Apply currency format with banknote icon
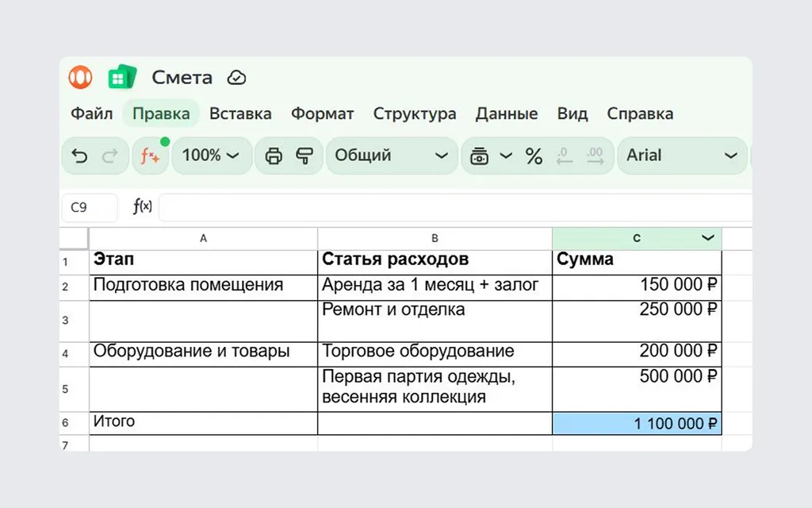The width and height of the screenshot is (812, 508). 479,156
